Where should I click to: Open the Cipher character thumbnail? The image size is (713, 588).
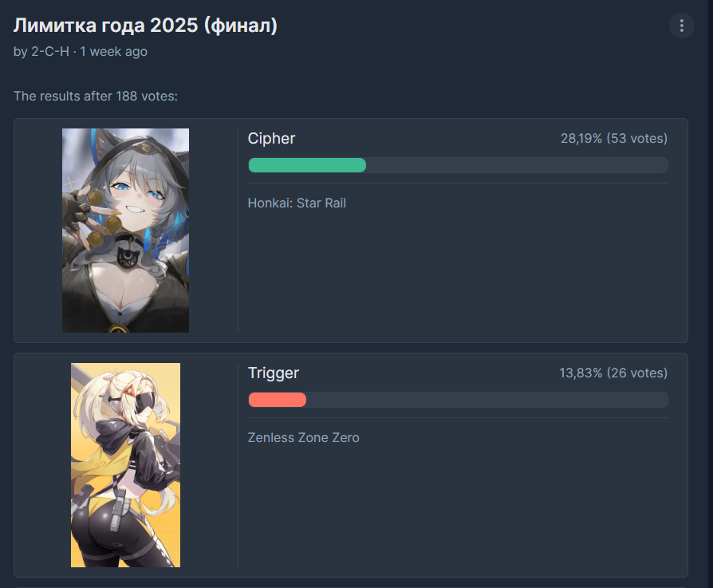coord(125,230)
